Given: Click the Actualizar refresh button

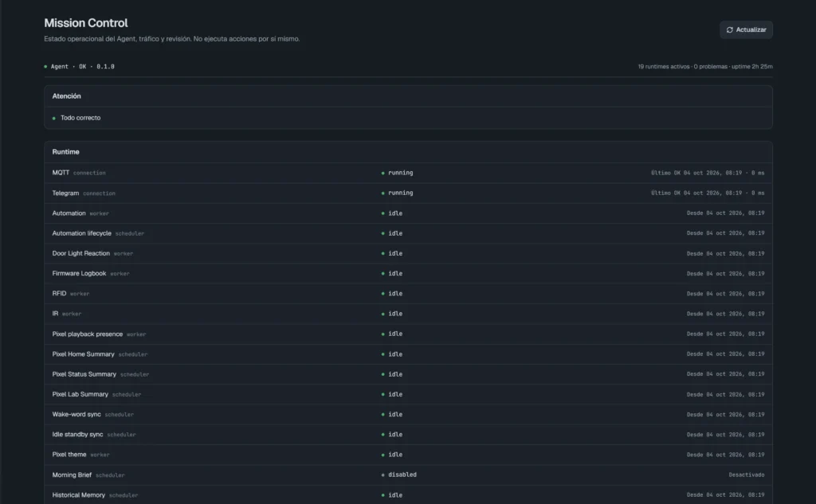Looking at the screenshot, I should coord(746,29).
